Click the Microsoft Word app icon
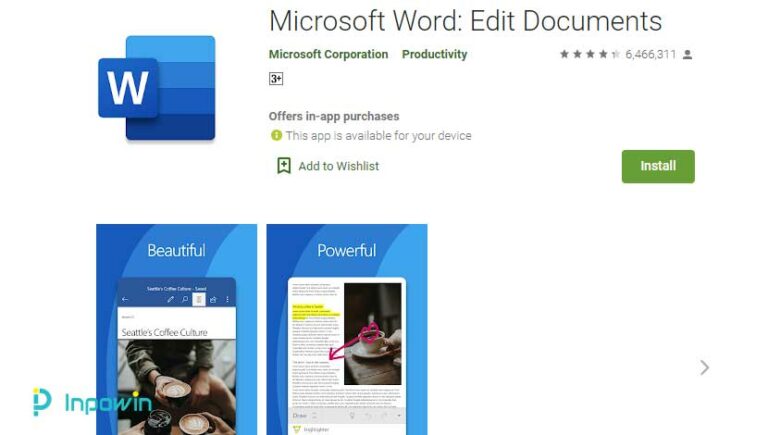Screen dimensions: 768x435 pos(157,88)
